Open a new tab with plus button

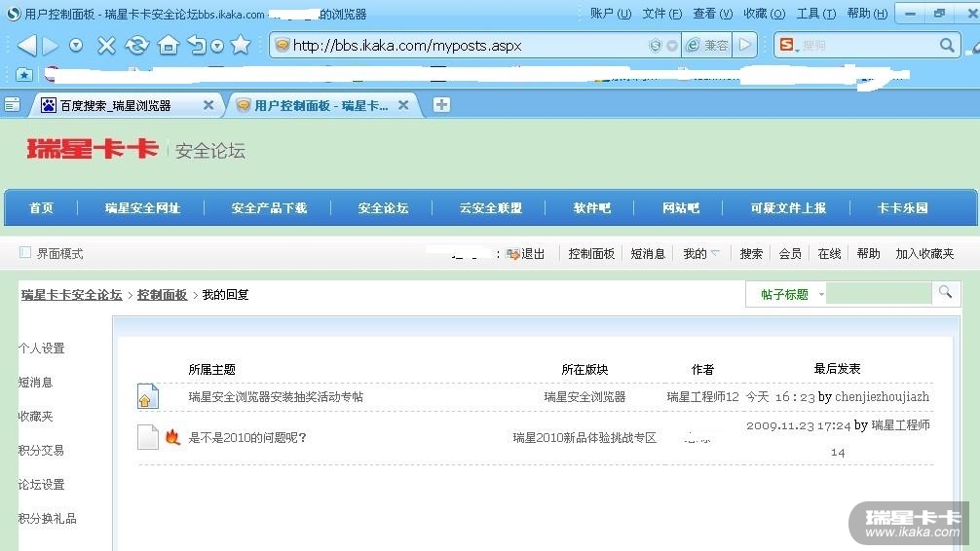point(441,104)
